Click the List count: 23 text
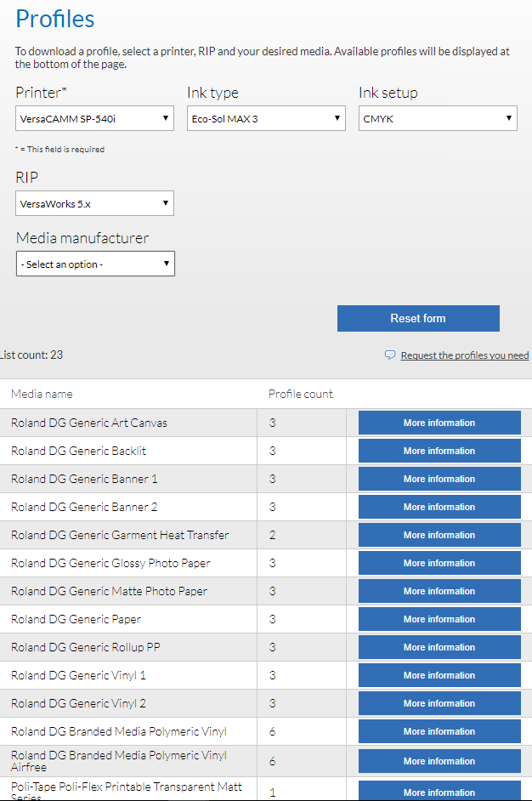The image size is (532, 801). pos(31,355)
